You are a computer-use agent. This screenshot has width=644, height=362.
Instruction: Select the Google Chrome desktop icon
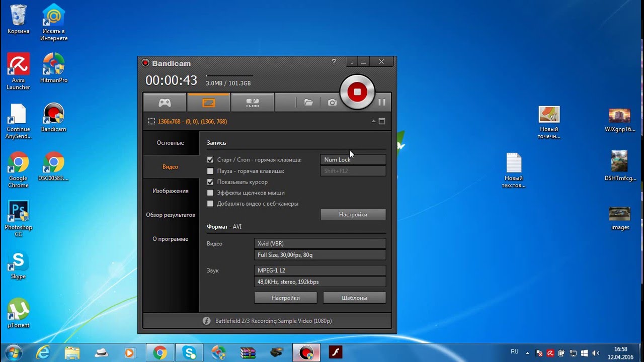pyautogui.click(x=19, y=170)
